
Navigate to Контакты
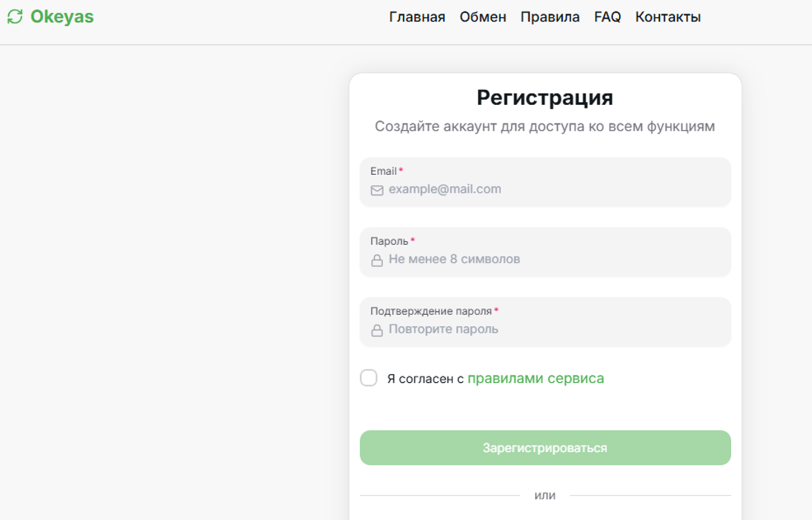click(x=668, y=17)
